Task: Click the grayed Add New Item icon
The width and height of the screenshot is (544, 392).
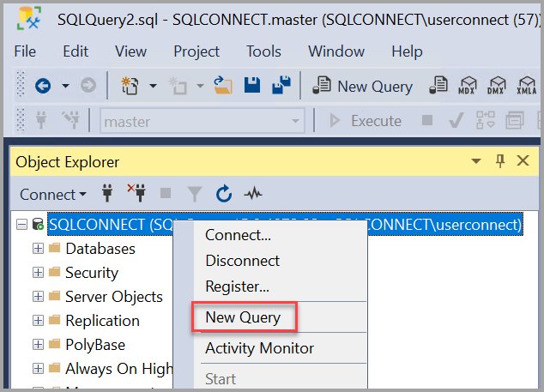Action: click(x=178, y=86)
